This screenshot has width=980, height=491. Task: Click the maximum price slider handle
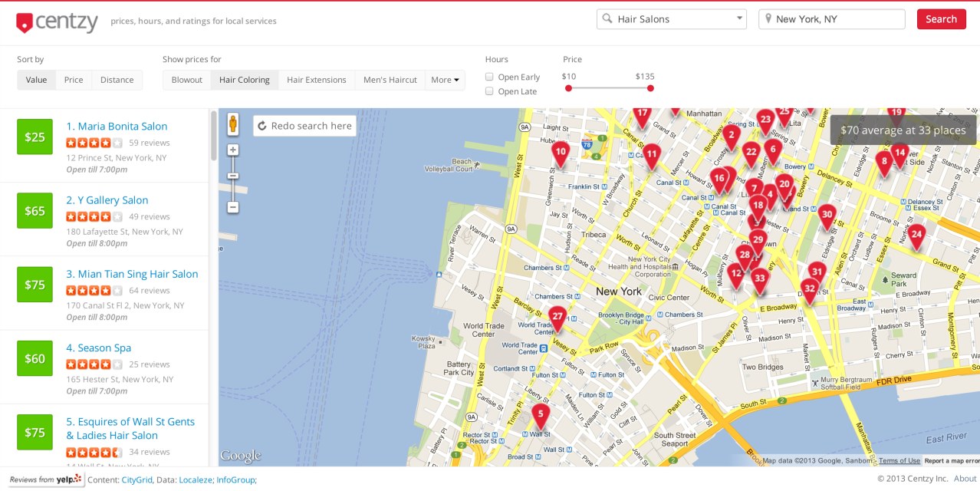click(650, 88)
